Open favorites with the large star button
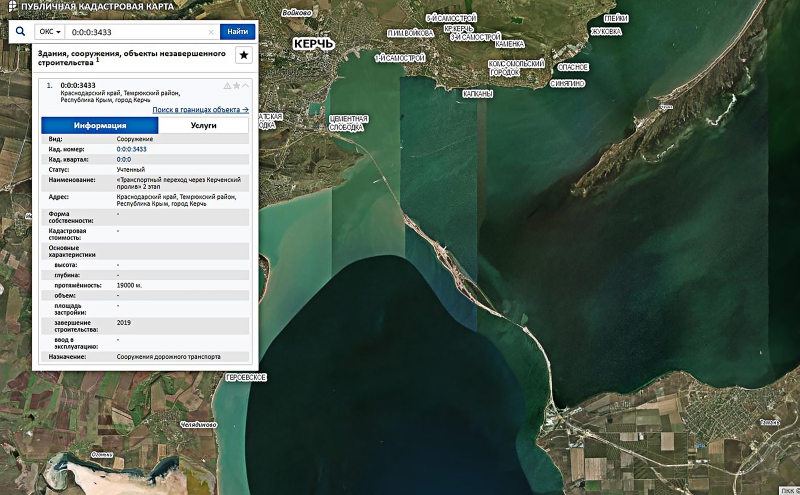Image resolution: width=800 pixels, height=495 pixels. 243,55
